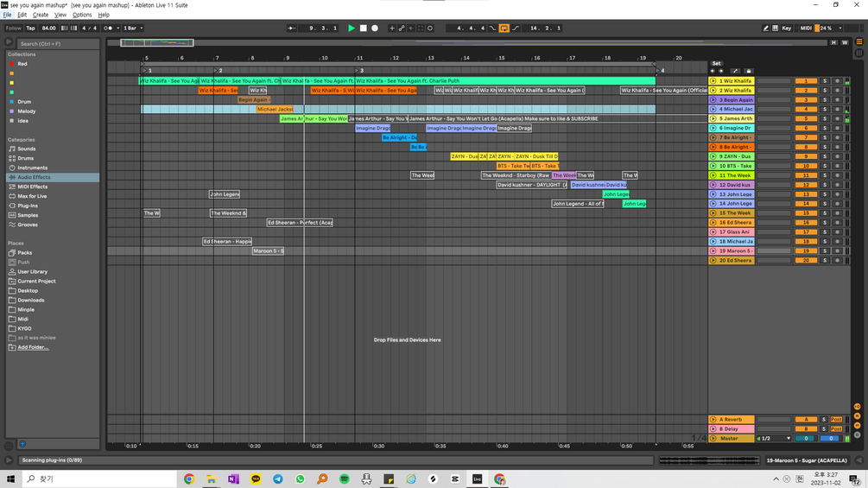Switch to Session view with the three-bar icon

[859, 53]
